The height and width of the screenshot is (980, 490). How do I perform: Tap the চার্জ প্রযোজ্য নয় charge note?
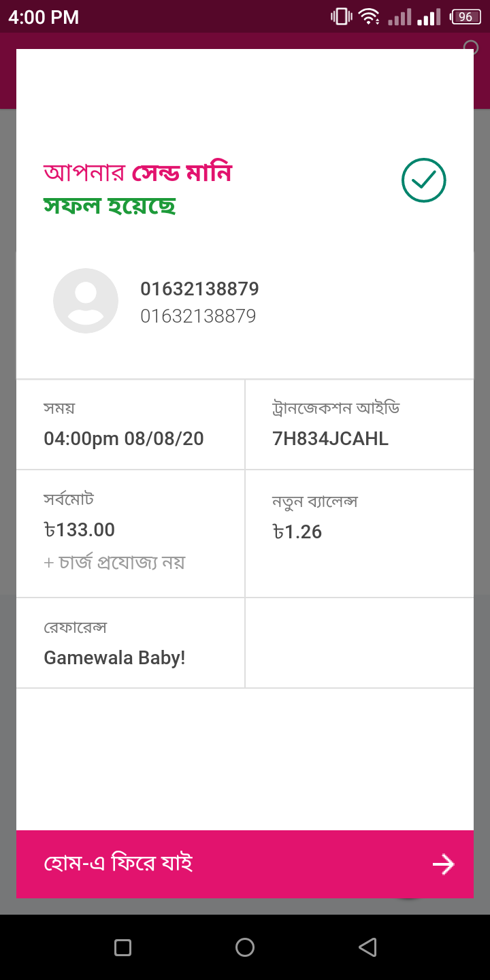pyautogui.click(x=114, y=563)
